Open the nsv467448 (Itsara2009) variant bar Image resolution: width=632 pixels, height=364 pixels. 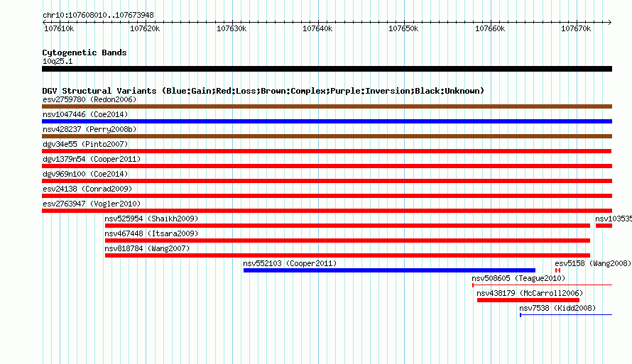tap(347, 241)
